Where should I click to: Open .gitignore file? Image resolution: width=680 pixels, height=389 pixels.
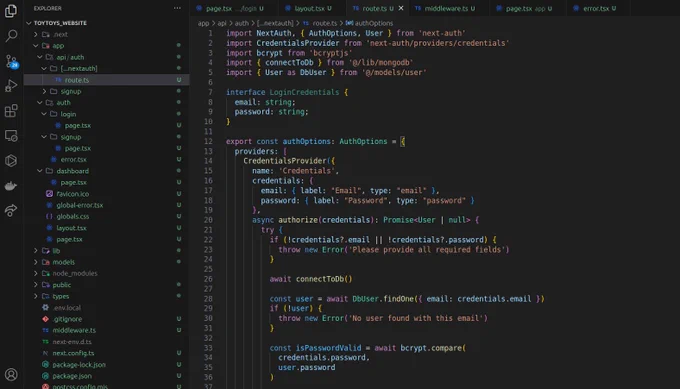pyautogui.click(x=106, y=319)
